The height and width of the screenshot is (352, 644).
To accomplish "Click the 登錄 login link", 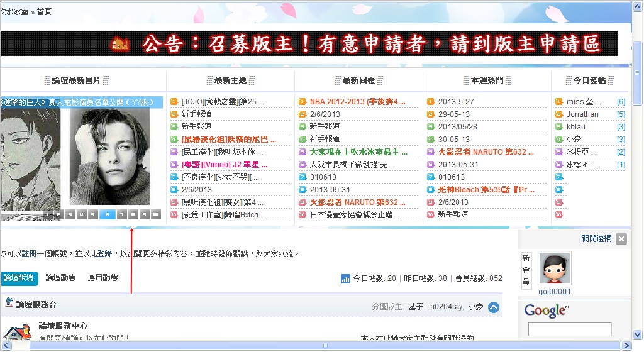I will [105, 254].
